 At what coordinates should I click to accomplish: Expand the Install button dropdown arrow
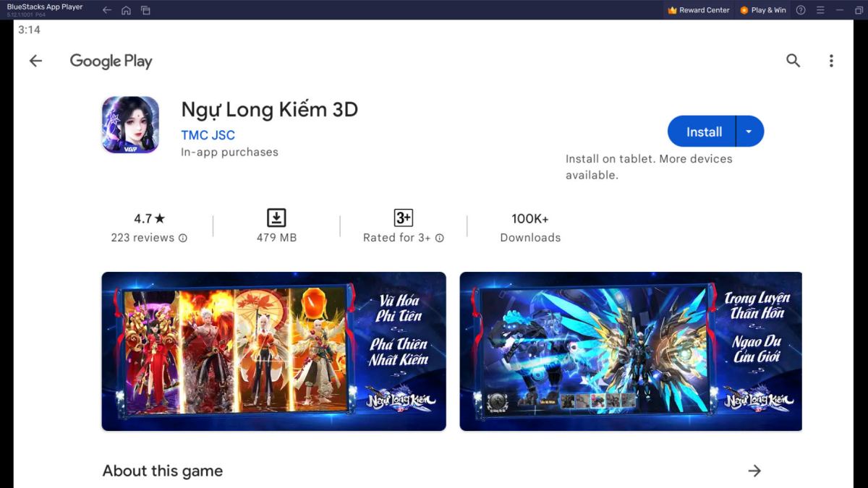click(749, 132)
